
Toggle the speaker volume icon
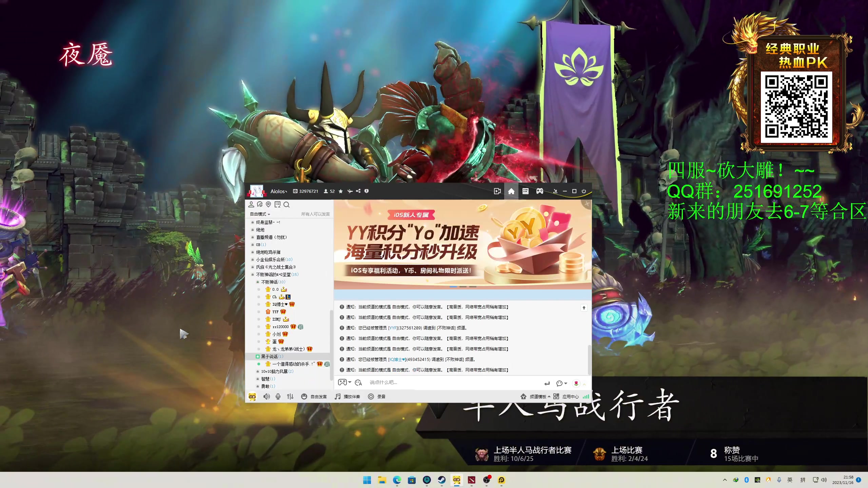267,396
